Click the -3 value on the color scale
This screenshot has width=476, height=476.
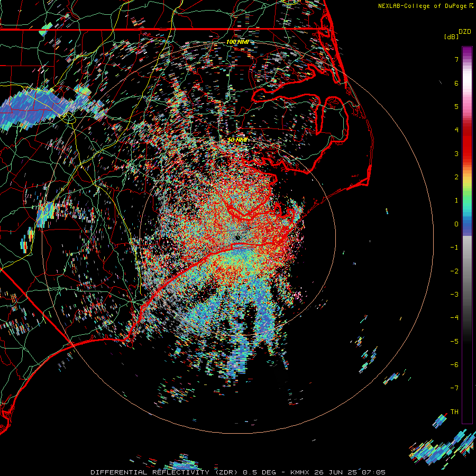click(454, 295)
